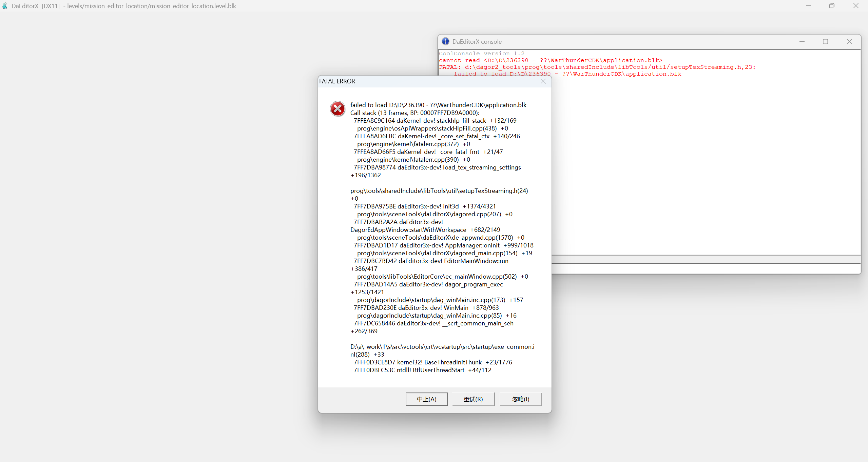Click the red FATAL line in console output
Image resolution: width=868 pixels, height=462 pixels.
tap(597, 67)
